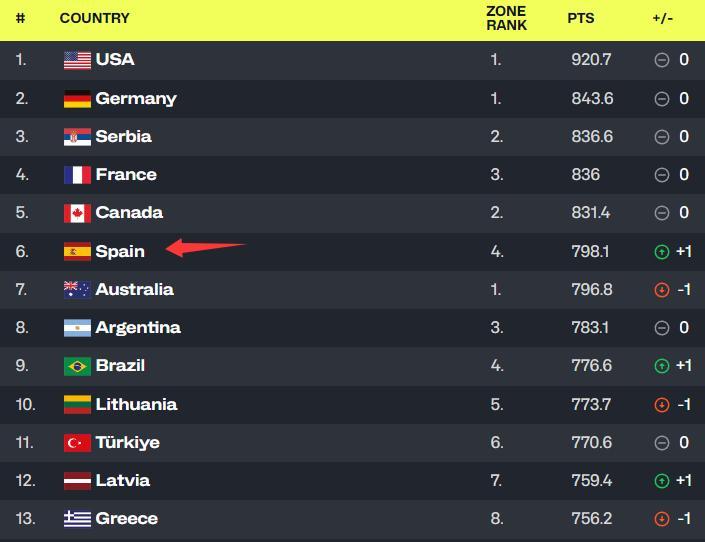Sort by the PTS column header

(580, 18)
